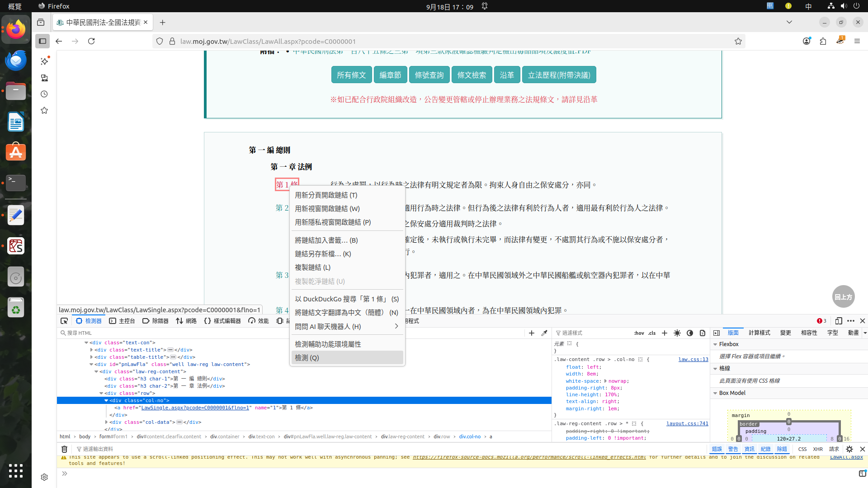This screenshot has height=488, width=868.
Task: Toggle the CSS console filter
Action: click(x=802, y=449)
